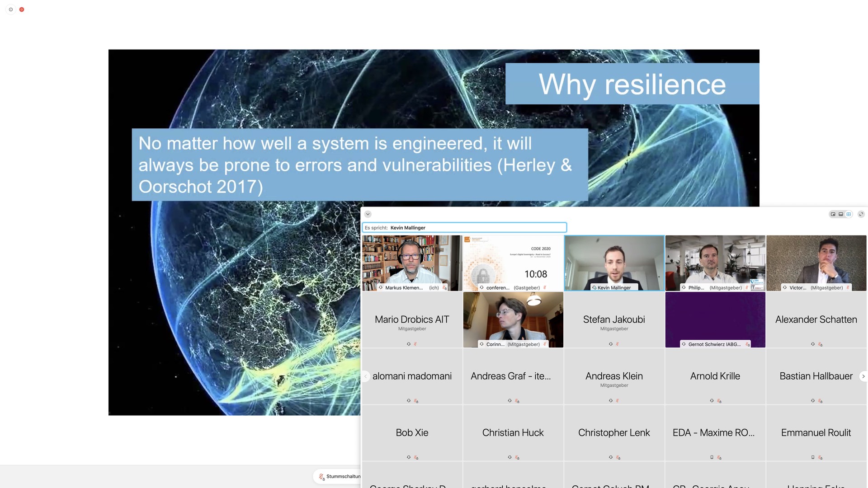Click Andreas Graf muted mic icon
The image size is (868, 488).
(x=517, y=401)
